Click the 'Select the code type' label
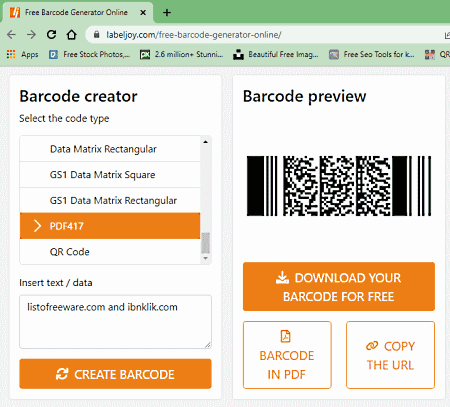This screenshot has height=407, width=450. (x=64, y=118)
